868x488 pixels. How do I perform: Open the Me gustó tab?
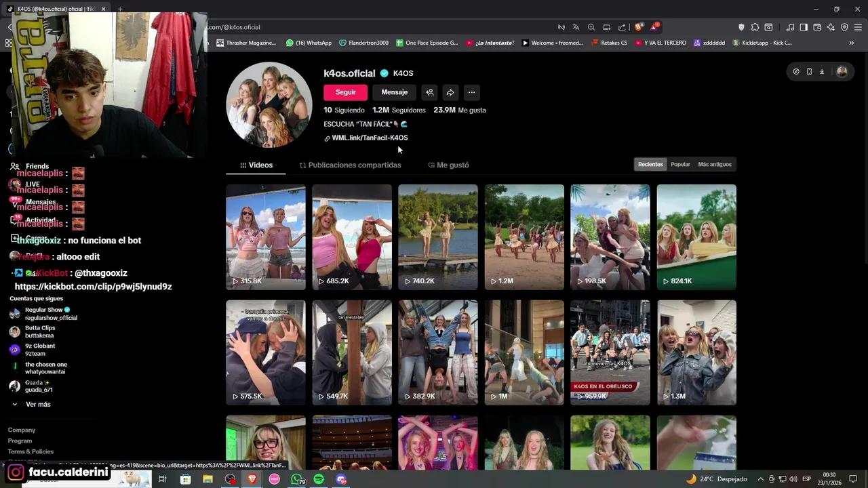[448, 165]
